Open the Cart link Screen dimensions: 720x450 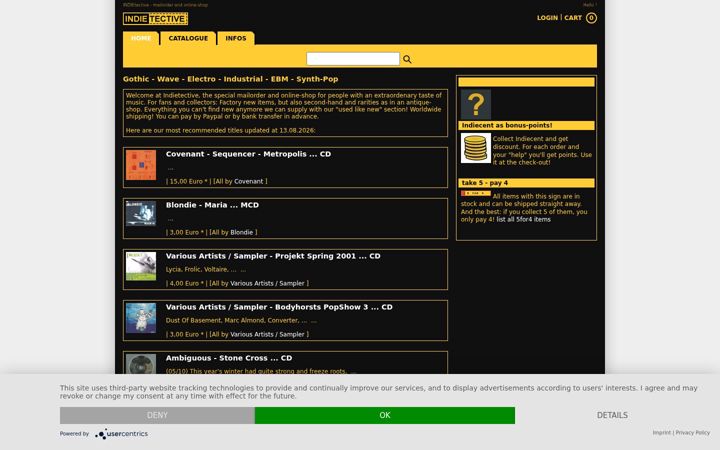573,18
